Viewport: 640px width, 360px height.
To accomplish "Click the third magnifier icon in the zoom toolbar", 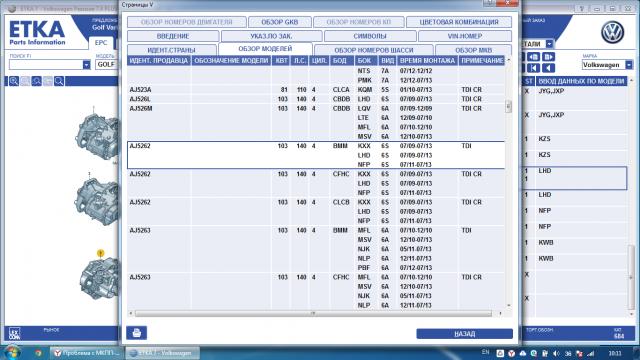I will coord(36,81).
